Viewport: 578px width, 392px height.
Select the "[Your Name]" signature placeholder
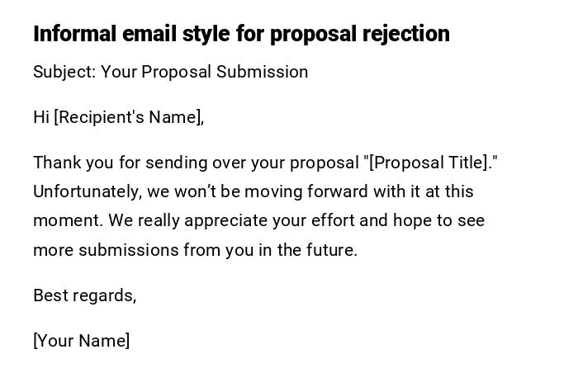click(x=82, y=341)
